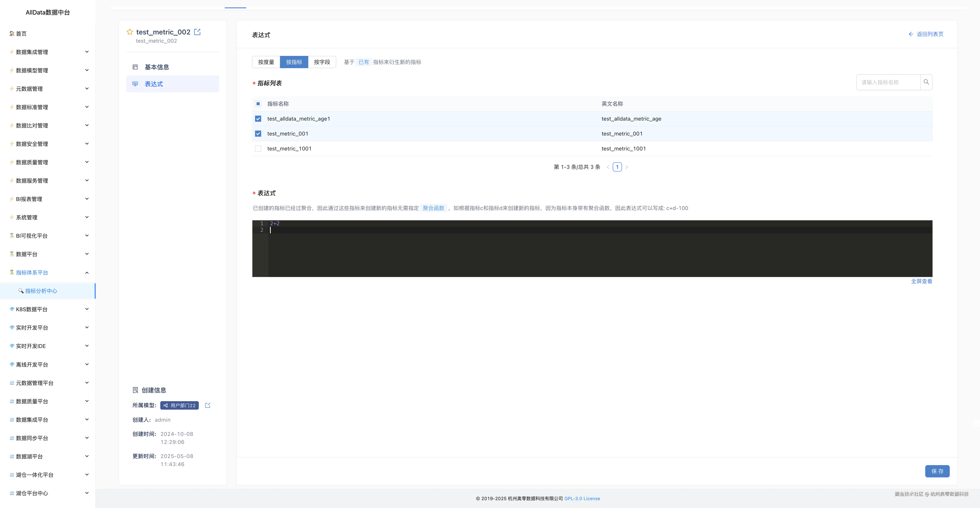Click the 保存 button
This screenshot has width=980, height=508.
tap(937, 471)
